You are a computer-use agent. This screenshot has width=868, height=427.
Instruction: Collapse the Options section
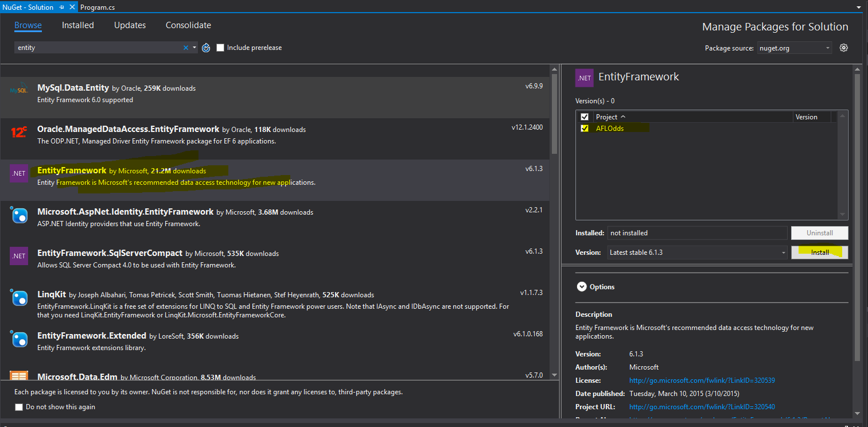click(x=582, y=286)
